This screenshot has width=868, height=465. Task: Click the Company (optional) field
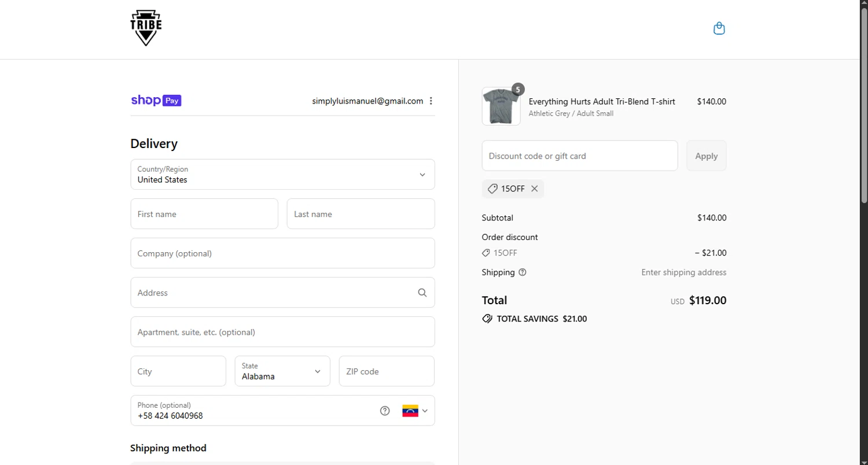[282, 253]
